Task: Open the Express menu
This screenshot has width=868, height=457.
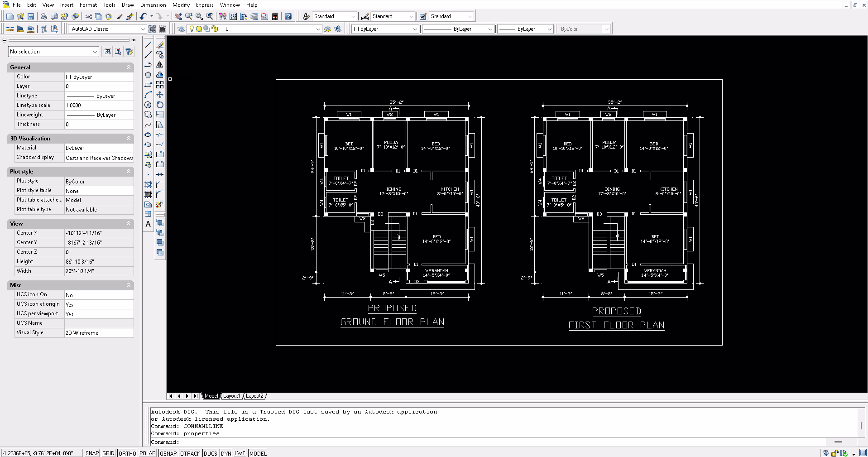Action: point(205,5)
